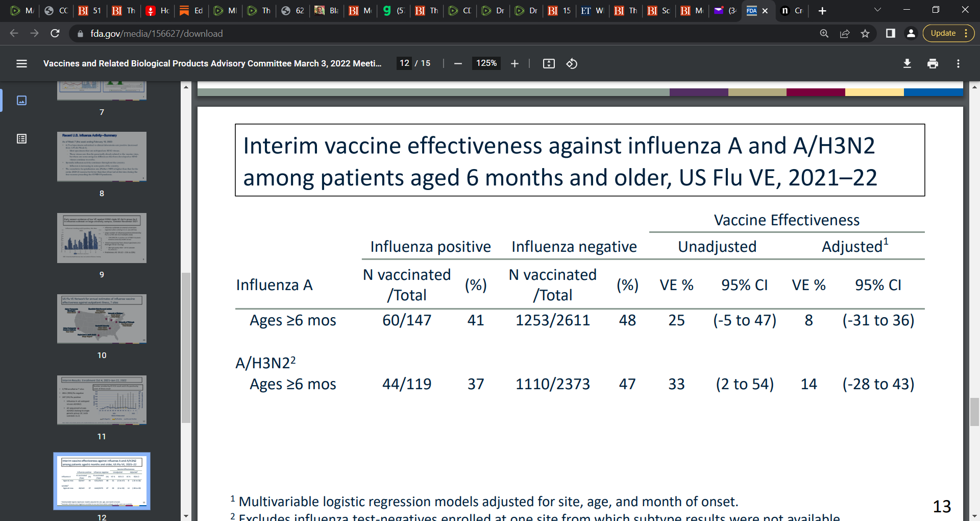Open the tab search dropdown chevron
980x521 pixels.
coord(877,10)
